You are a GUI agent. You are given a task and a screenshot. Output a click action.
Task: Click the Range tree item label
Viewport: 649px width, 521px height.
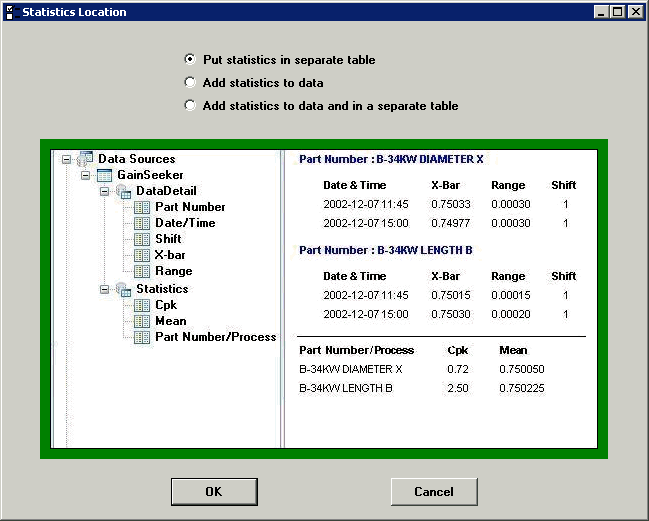[x=173, y=271]
